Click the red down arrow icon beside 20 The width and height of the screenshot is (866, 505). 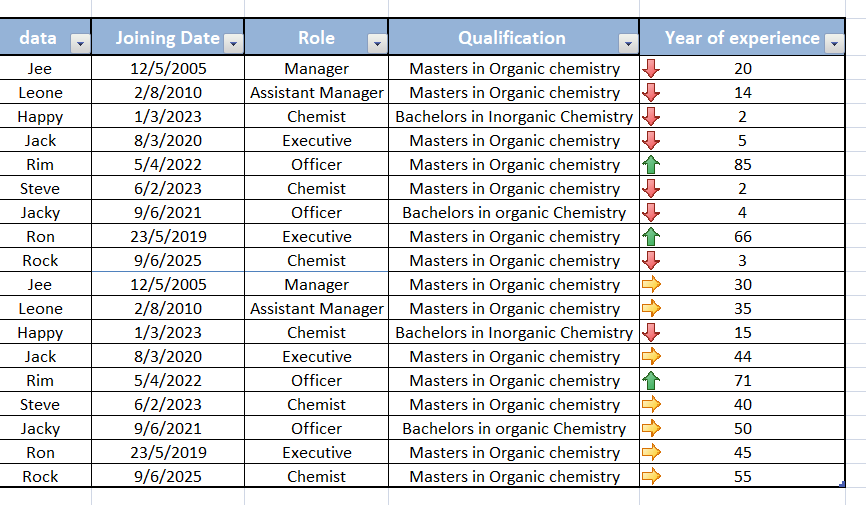651,69
